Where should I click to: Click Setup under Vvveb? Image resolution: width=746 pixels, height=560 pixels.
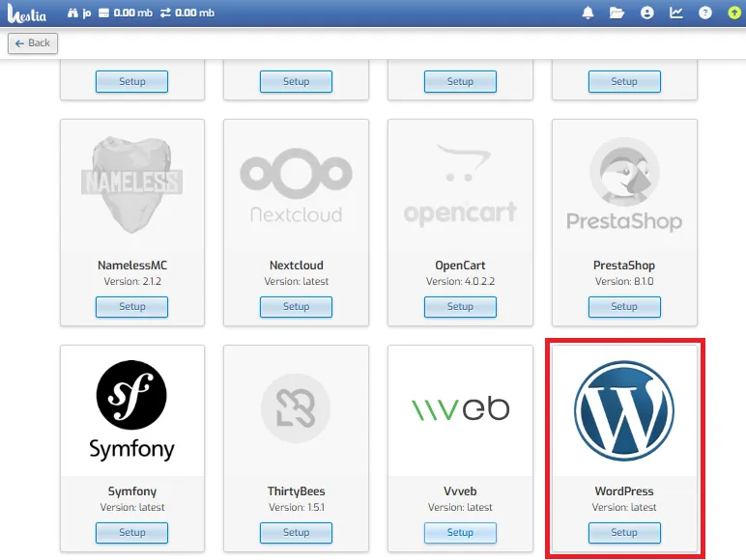point(460,532)
